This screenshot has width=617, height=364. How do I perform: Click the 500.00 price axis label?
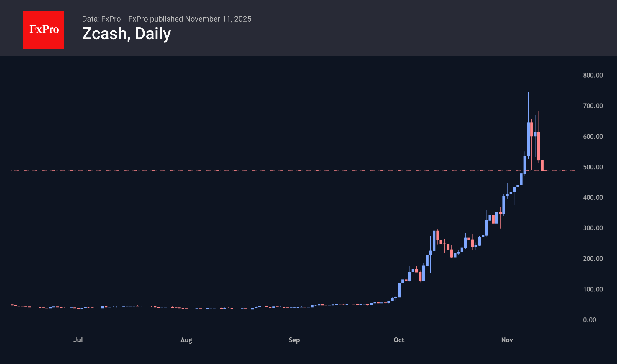click(593, 167)
